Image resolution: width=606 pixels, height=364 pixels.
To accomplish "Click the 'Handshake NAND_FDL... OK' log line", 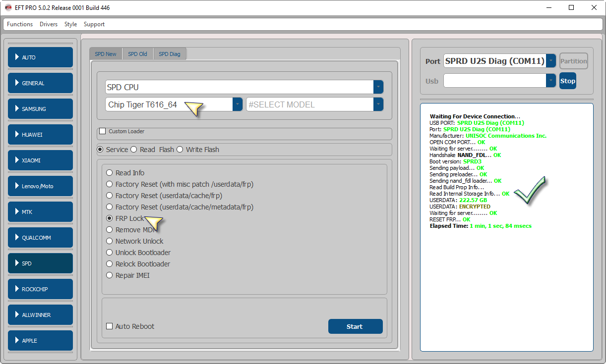I will coord(465,155).
